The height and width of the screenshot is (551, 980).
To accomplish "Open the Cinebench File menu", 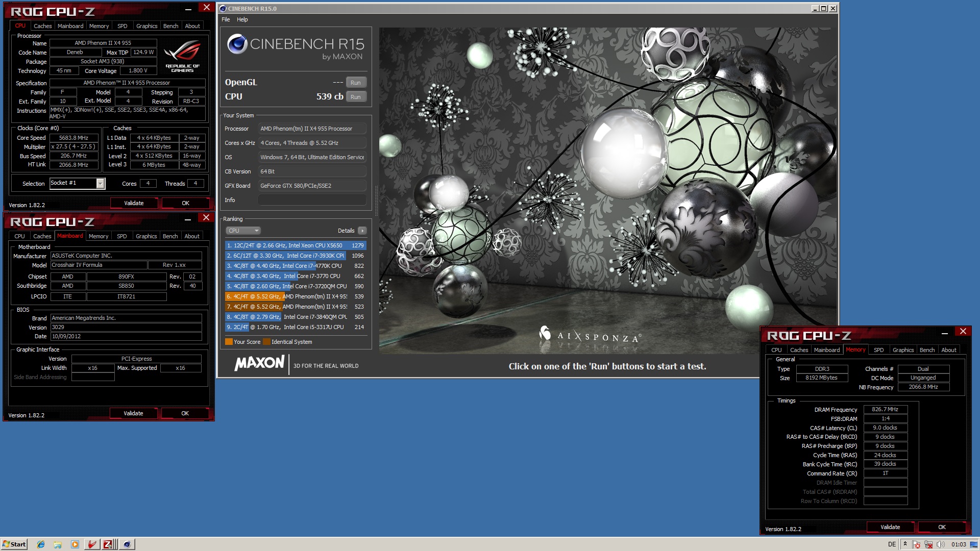I will (x=226, y=19).
